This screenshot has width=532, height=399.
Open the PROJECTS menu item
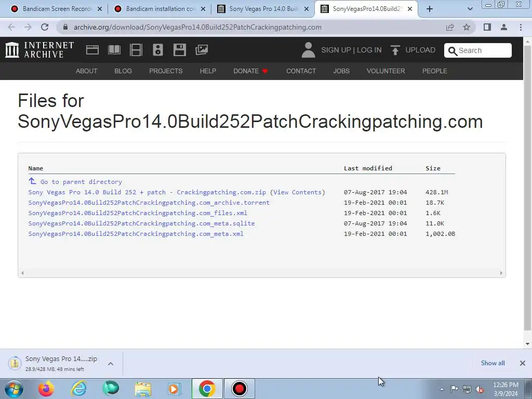(x=166, y=71)
